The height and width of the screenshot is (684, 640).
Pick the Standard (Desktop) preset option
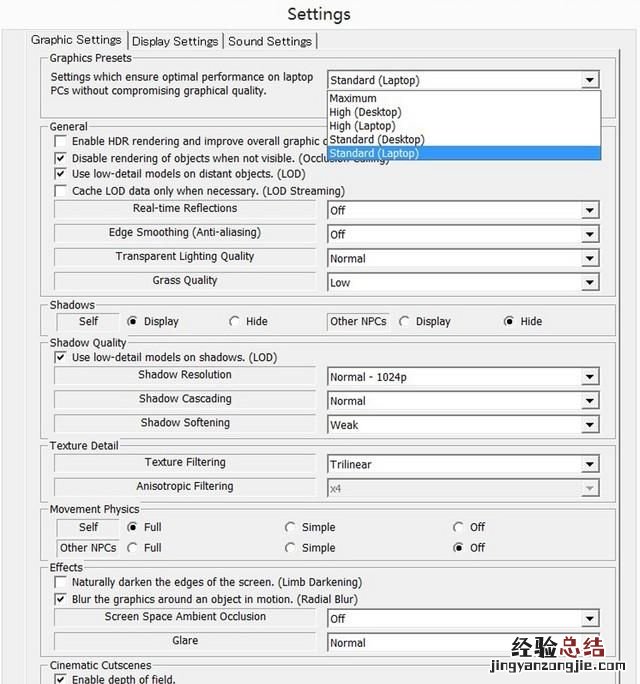[376, 140]
